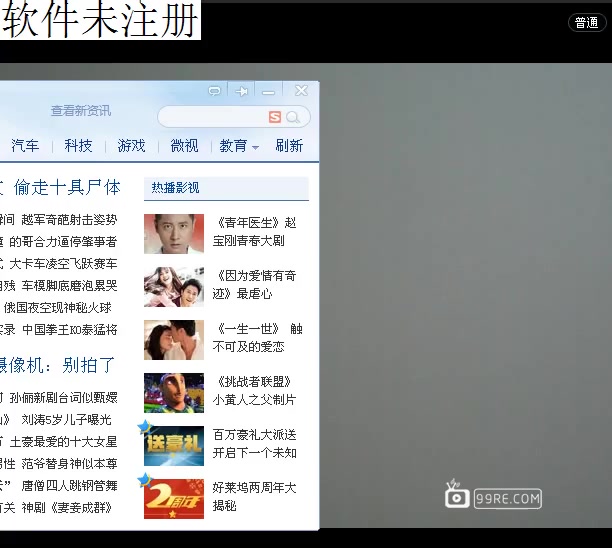Click the feedback speech-bubble icon
This screenshot has width=612, height=548.
[214, 91]
